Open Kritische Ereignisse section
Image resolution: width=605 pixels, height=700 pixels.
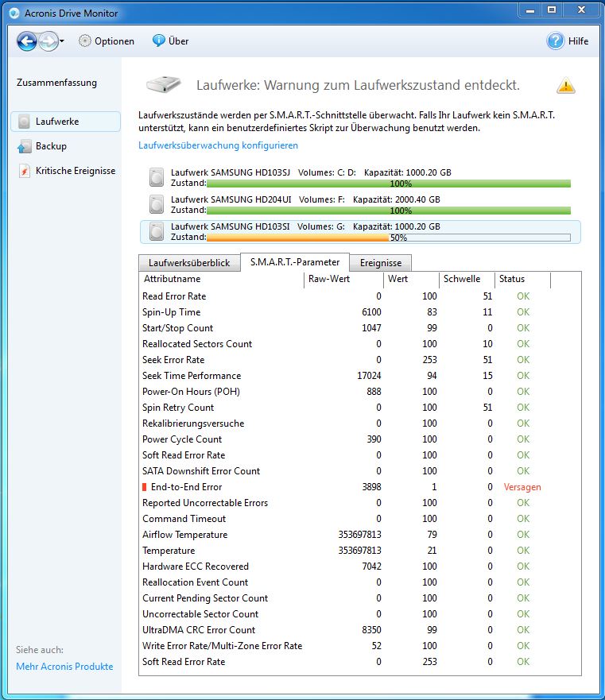[76, 171]
